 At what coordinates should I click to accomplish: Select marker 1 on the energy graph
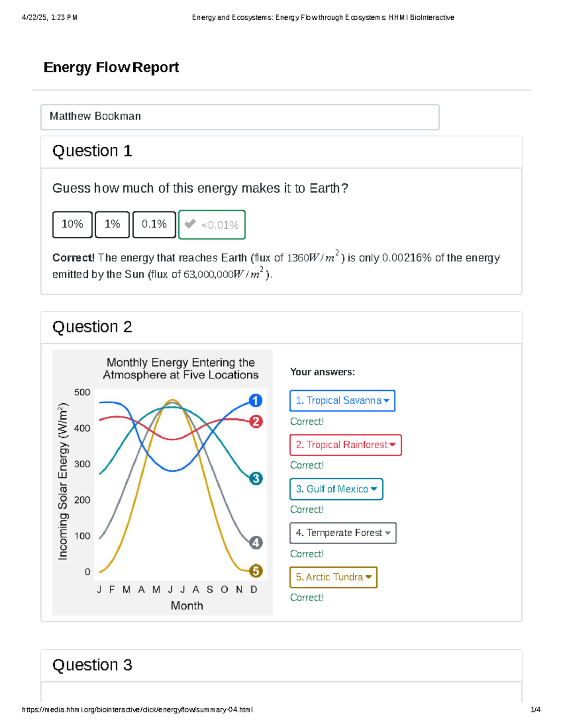point(255,400)
